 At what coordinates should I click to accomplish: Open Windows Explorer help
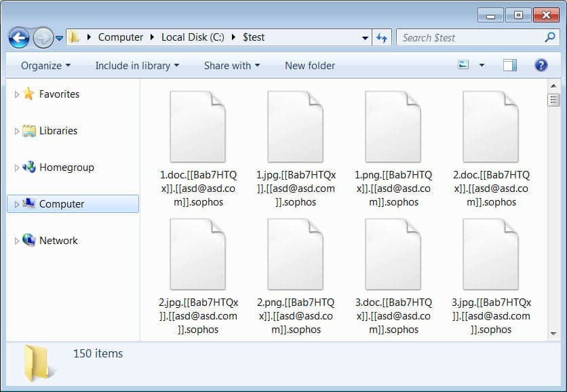click(x=541, y=65)
